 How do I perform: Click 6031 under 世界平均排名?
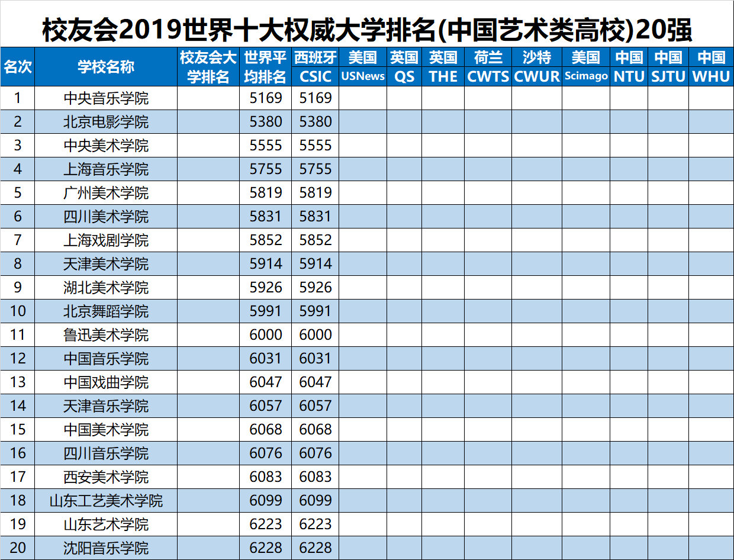(x=266, y=359)
